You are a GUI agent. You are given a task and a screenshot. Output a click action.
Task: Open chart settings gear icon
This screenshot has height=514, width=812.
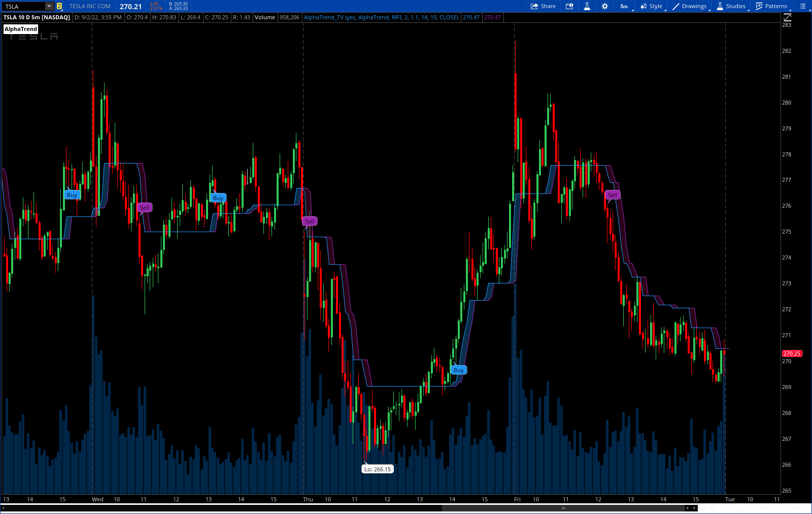tap(604, 6)
